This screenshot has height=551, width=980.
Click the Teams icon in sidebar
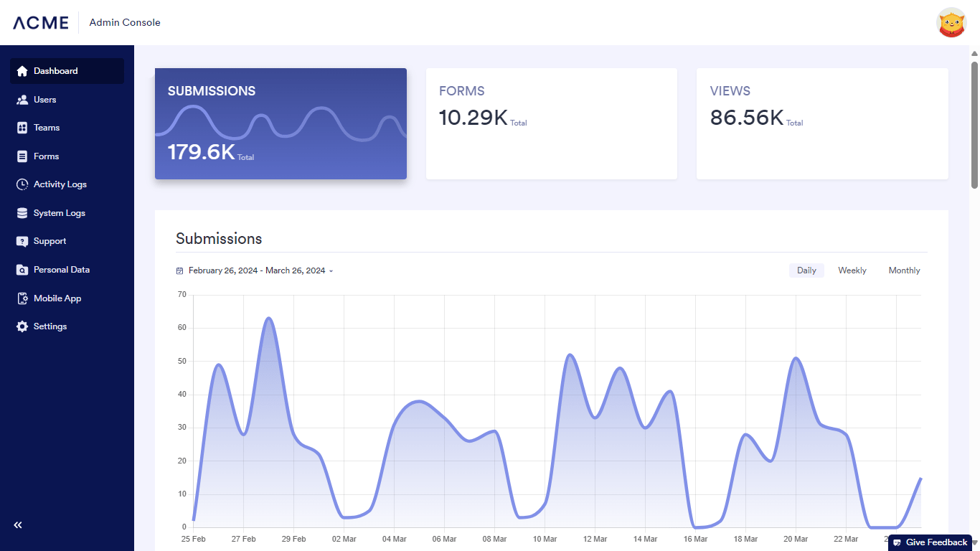(22, 128)
